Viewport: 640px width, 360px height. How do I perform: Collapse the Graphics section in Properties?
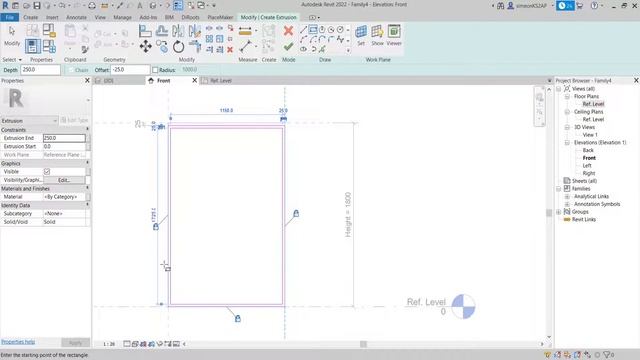click(87, 163)
